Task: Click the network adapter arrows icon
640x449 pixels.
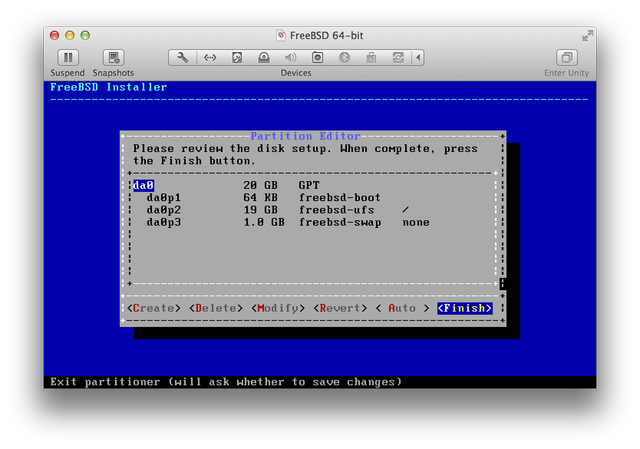Action: point(210,58)
